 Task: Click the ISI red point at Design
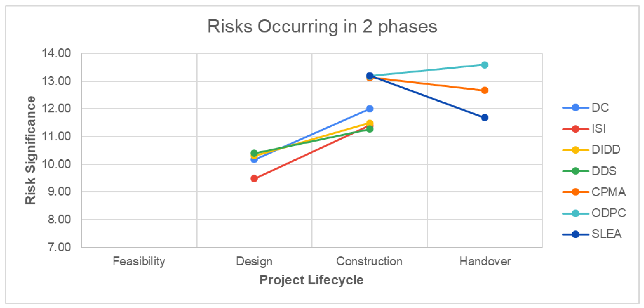coord(254,178)
